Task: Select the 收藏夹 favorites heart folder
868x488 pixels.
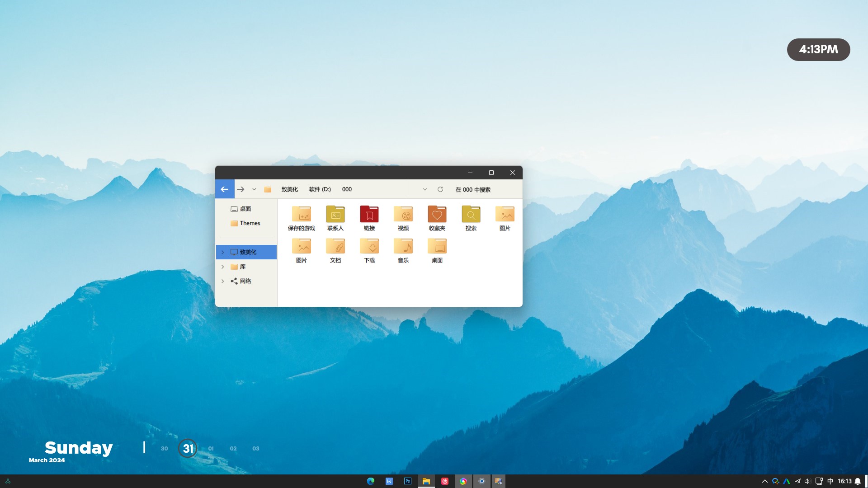Action: point(437,215)
